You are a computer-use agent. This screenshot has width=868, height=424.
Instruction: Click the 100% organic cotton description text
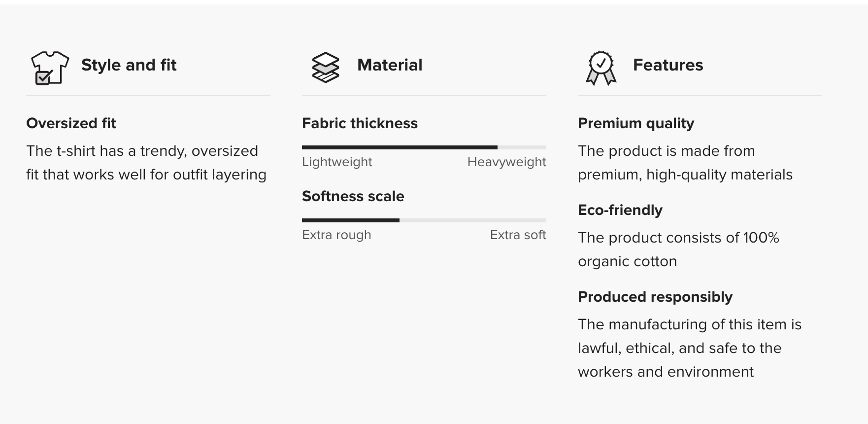tap(678, 249)
